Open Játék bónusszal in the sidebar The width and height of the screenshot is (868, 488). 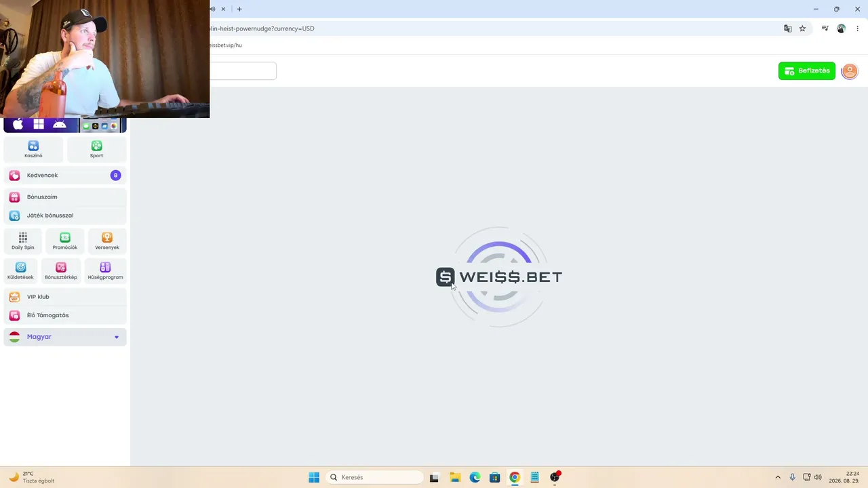65,216
